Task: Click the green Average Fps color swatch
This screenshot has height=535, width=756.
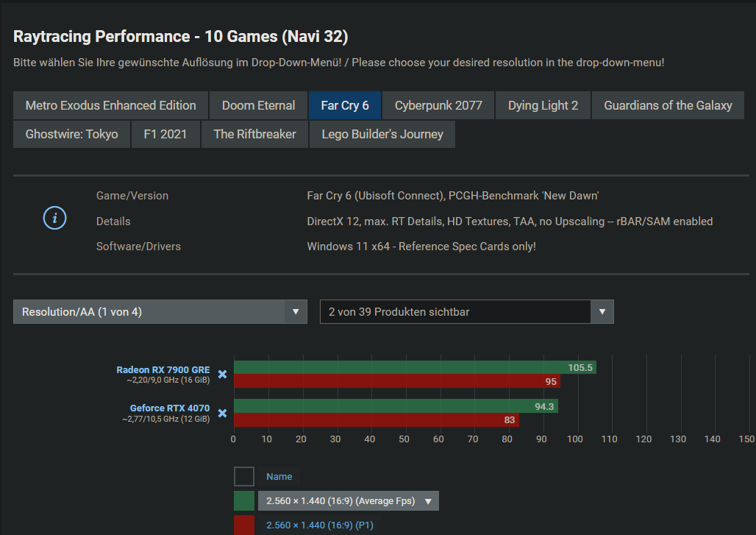Action: pos(244,500)
